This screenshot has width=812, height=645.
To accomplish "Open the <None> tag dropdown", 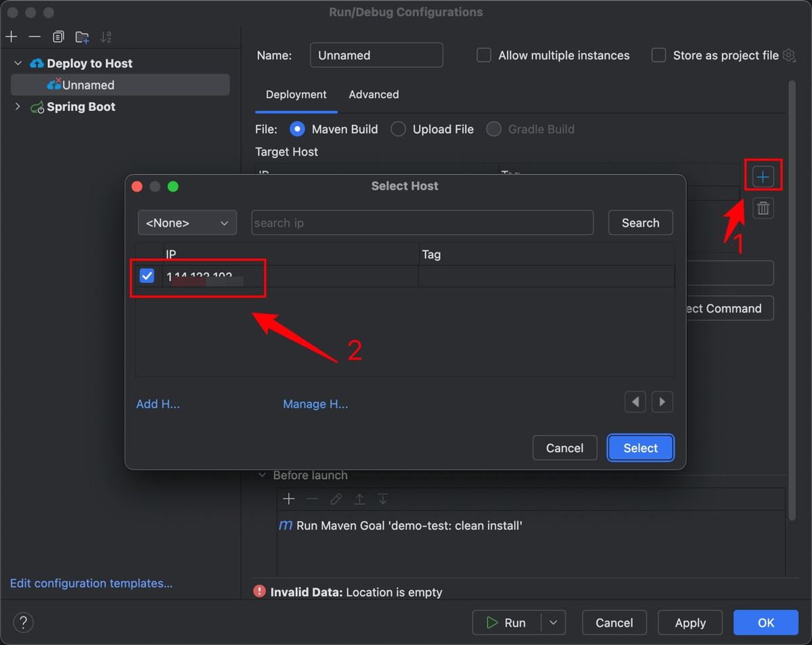I will pos(187,223).
